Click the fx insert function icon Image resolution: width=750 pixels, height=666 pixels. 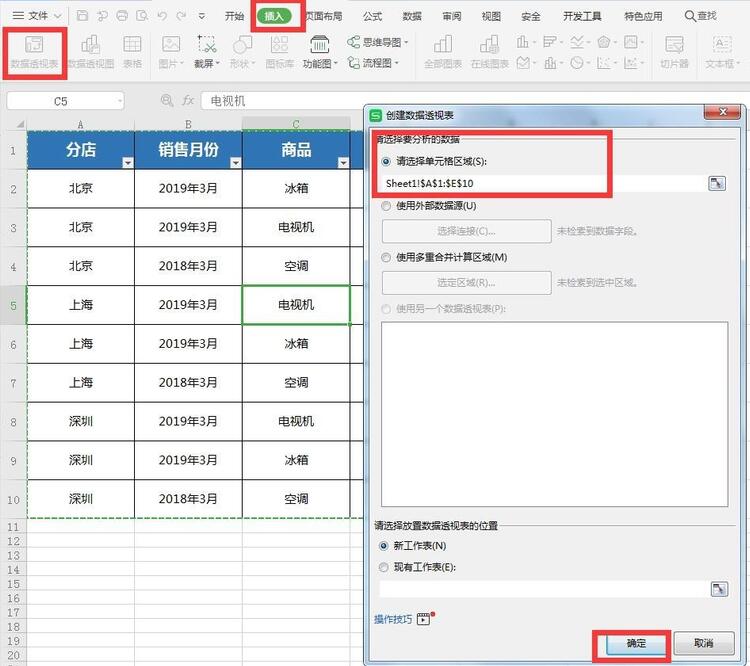click(188, 100)
